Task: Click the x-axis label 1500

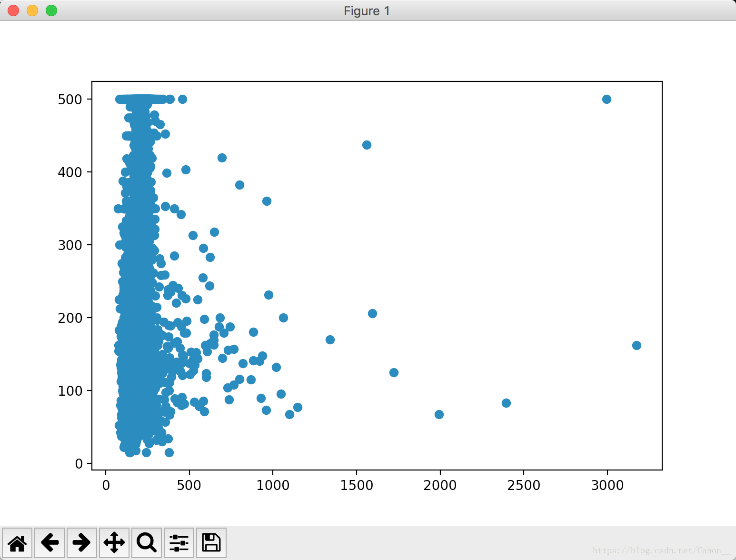Action: (357, 485)
